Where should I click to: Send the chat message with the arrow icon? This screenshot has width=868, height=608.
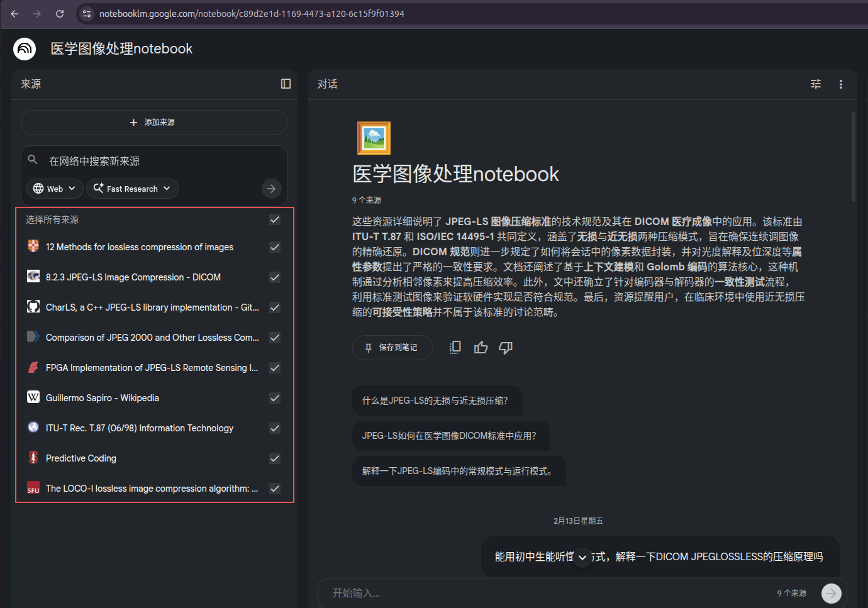[x=831, y=593]
